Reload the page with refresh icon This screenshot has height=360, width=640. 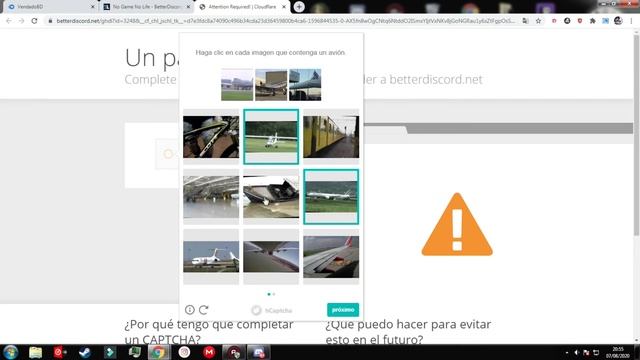(34, 21)
